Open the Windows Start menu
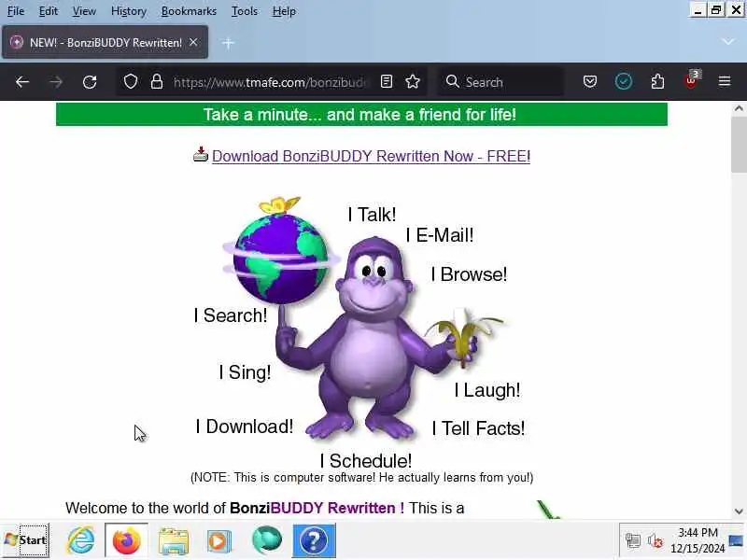Screen dimensions: 747x560 25,540
